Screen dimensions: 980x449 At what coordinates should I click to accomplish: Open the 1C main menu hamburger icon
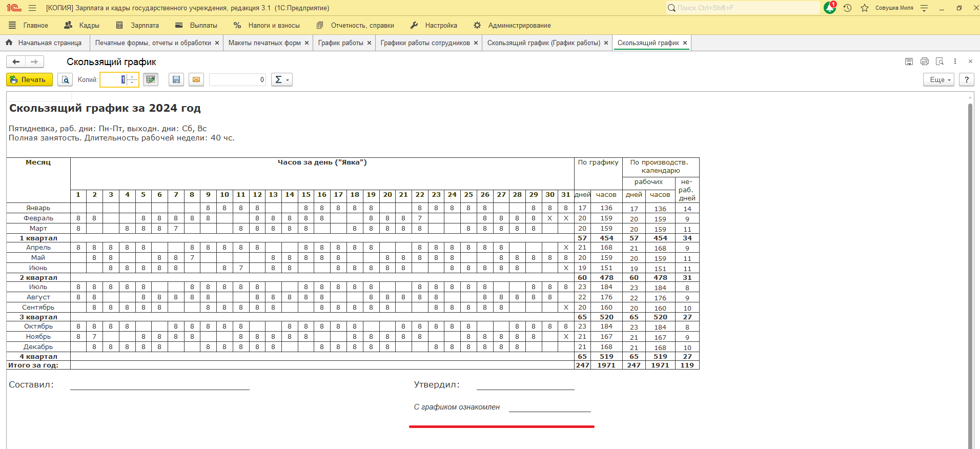pyautogui.click(x=32, y=8)
